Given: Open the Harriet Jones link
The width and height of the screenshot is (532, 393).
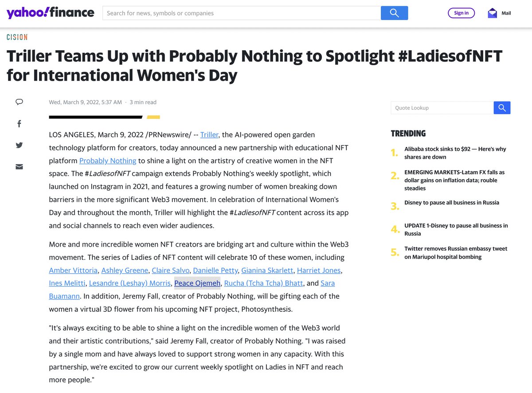Looking at the screenshot, I should click(319, 270).
